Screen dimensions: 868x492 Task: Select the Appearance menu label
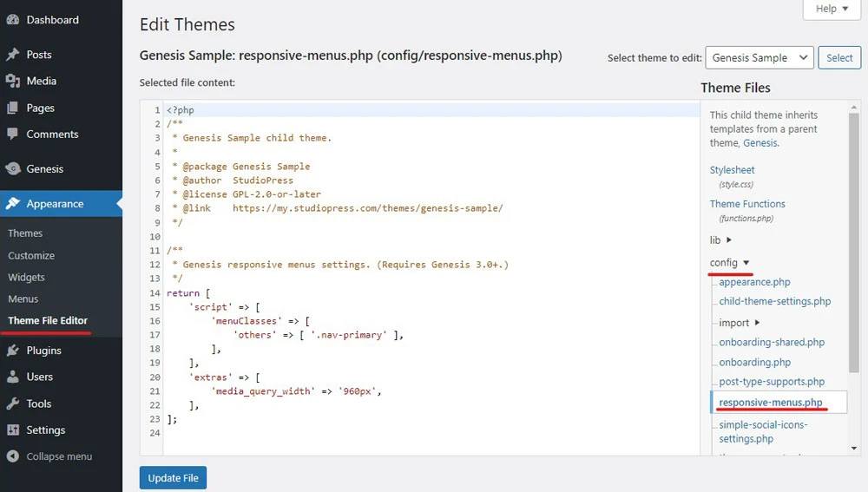click(x=56, y=204)
